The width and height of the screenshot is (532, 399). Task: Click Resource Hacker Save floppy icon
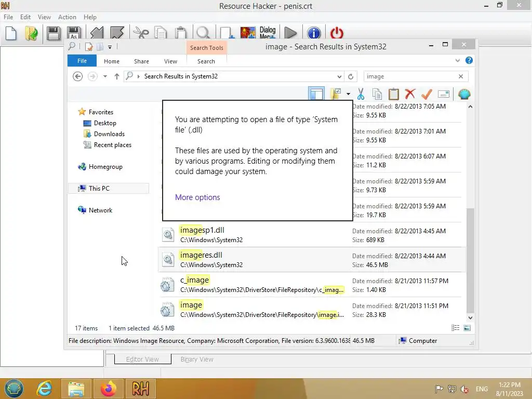point(54,33)
